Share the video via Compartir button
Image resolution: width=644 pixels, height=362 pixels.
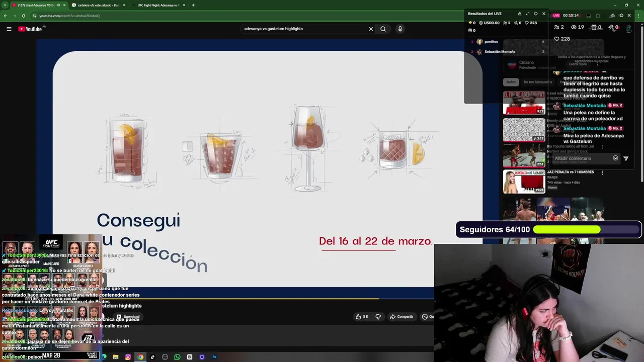(401, 317)
